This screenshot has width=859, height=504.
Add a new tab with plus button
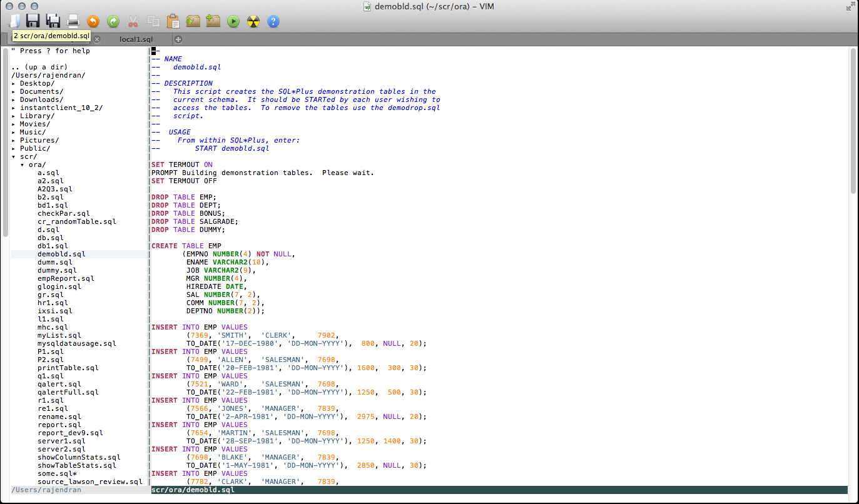(x=178, y=39)
